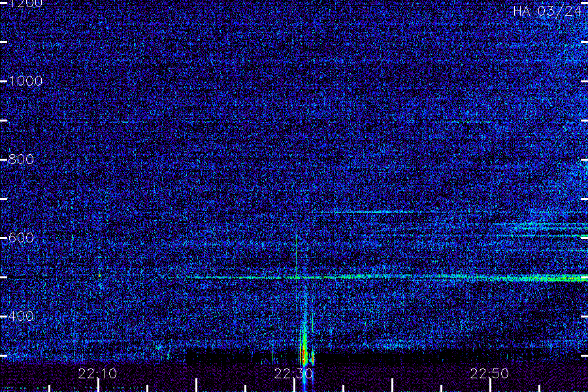Click the 22:30 time axis label
This screenshot has height=392, width=588.
293,373
